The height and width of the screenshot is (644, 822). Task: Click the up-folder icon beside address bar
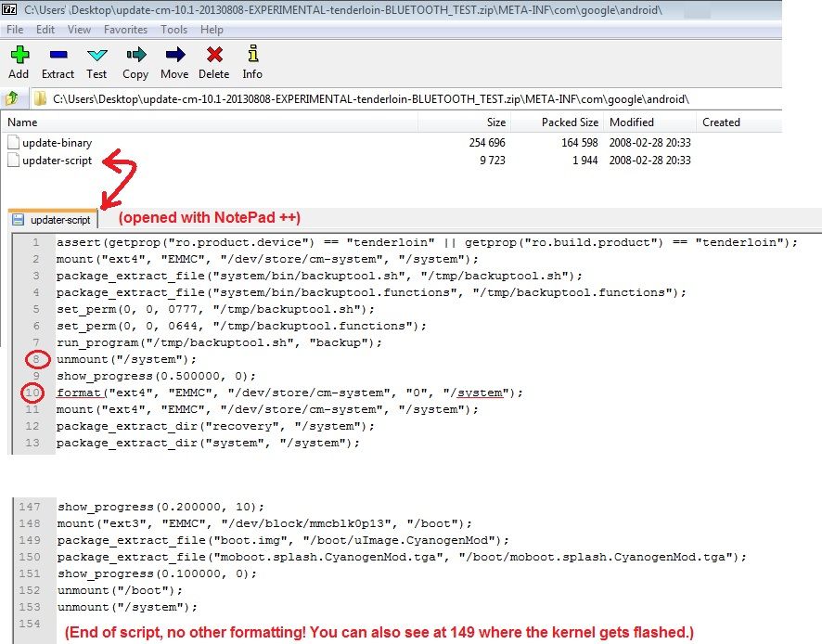pos(13,98)
